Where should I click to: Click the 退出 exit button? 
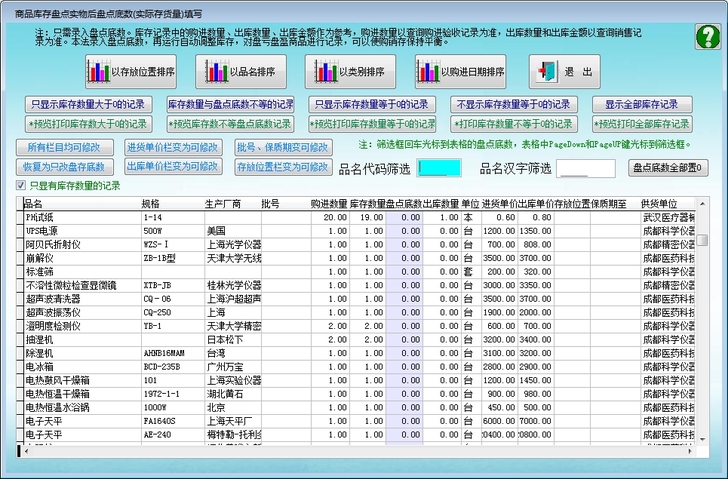[x=565, y=71]
